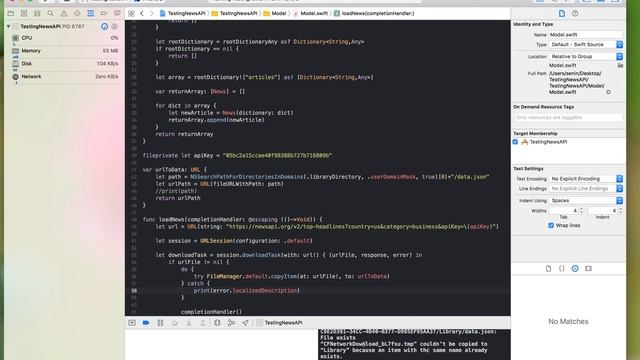The width and height of the screenshot is (640, 360).
Task: Select the Disk gauge row
Action: click(x=65, y=64)
